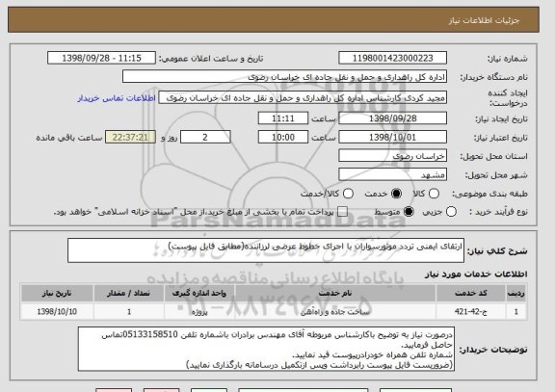Viewport: 555px width, 392px height.
Task: Toggle the Islamic treasury payment checkbox
Action: tap(342, 212)
